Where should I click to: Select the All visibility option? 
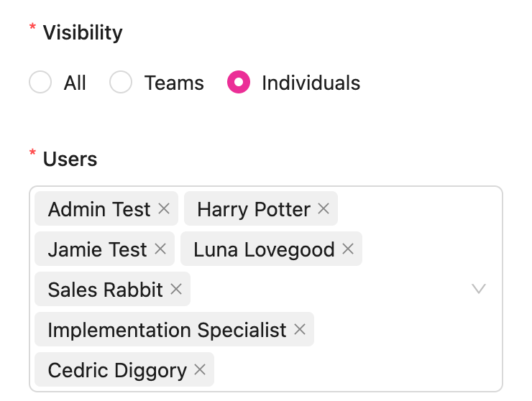pos(40,83)
